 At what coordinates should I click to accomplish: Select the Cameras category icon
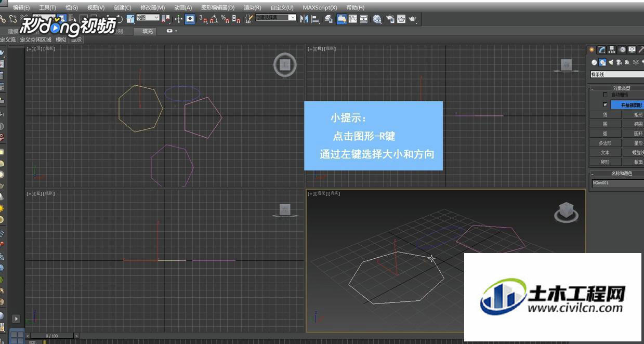pos(619,62)
